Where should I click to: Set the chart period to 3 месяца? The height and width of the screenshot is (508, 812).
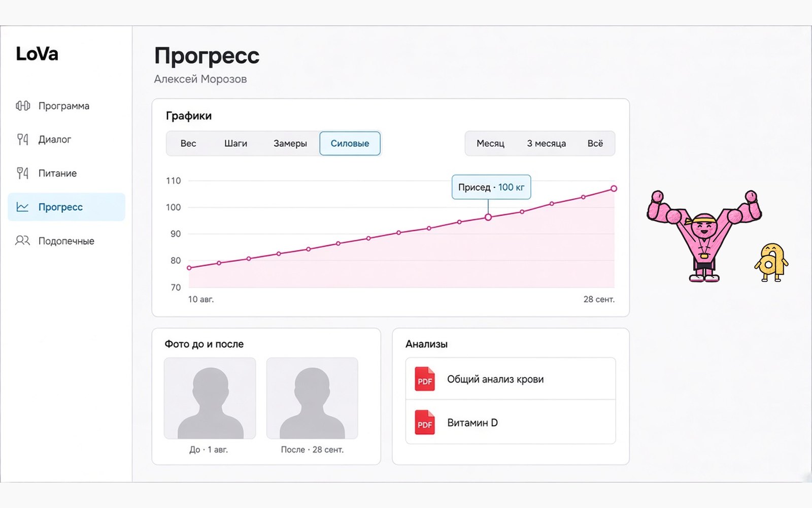click(x=546, y=143)
